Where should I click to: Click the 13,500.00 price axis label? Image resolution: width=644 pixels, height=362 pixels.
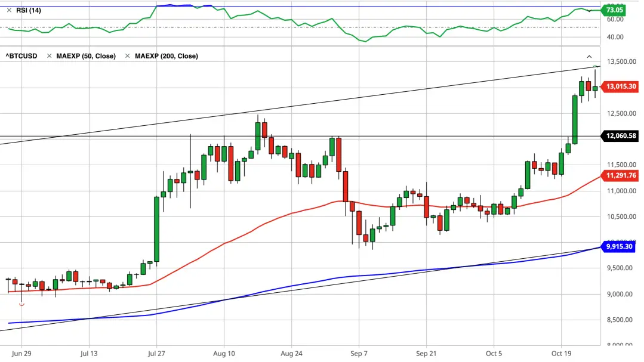click(621, 61)
